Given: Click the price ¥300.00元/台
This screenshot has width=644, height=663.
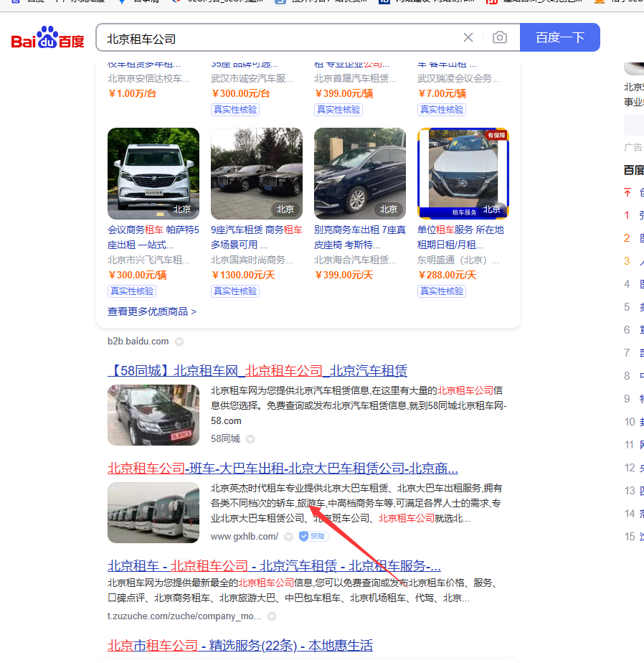Looking at the screenshot, I should pos(240,94).
